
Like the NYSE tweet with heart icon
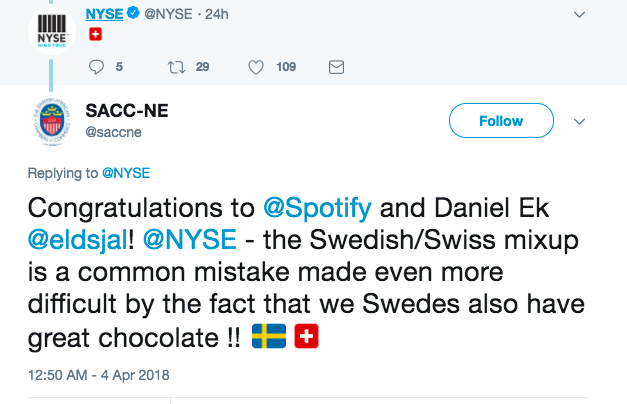point(256,67)
